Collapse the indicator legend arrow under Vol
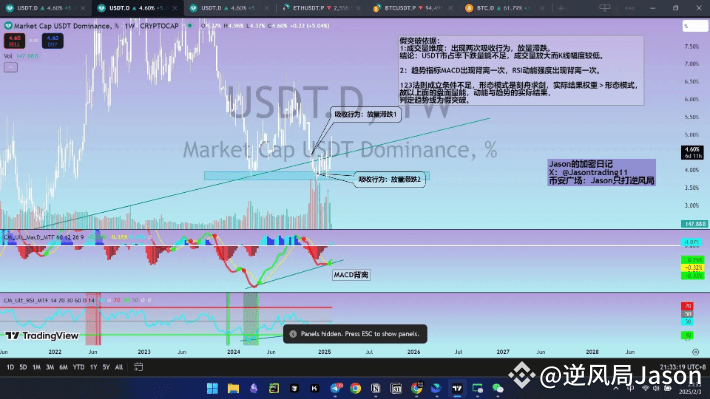710x399 pixels. coord(11,67)
